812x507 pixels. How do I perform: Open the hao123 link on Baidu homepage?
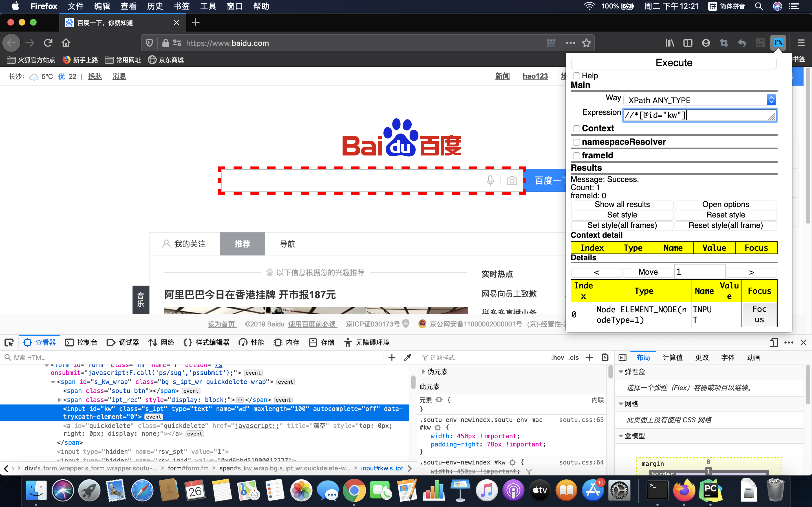pos(535,76)
